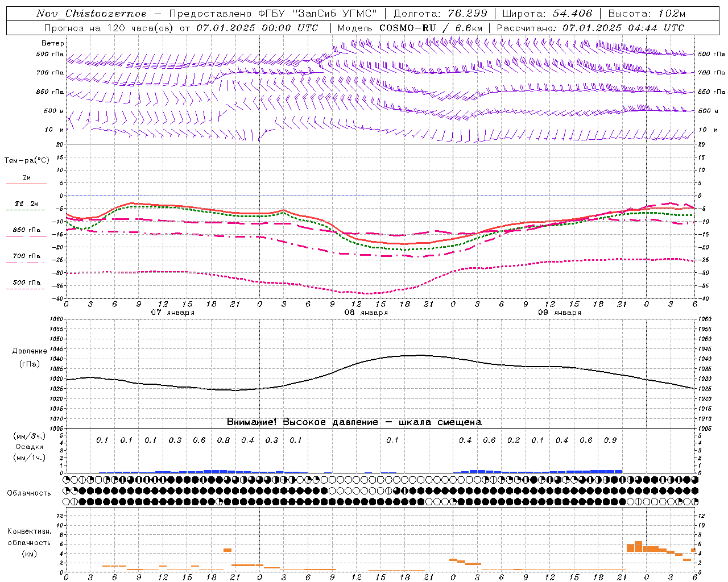Click the Рассчитано: 07.01.2025 04:44 UTC text
Viewport: 728px width, 582px height.
[590, 28]
